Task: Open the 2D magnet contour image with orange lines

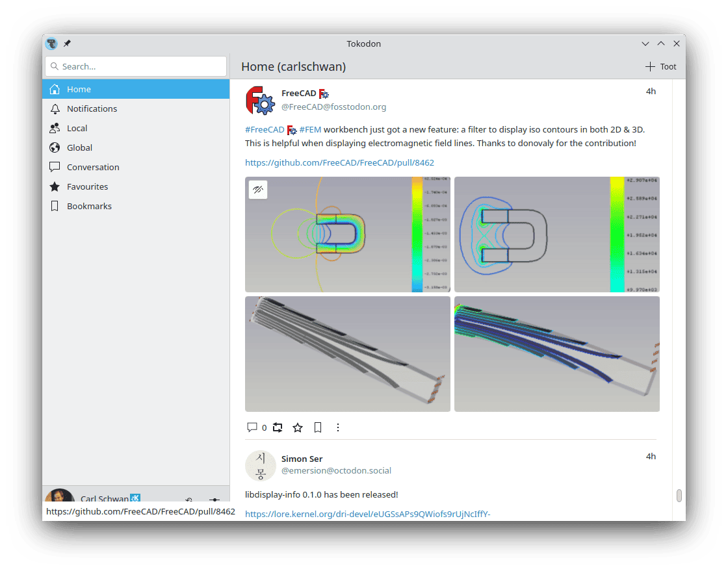Action: click(x=348, y=235)
